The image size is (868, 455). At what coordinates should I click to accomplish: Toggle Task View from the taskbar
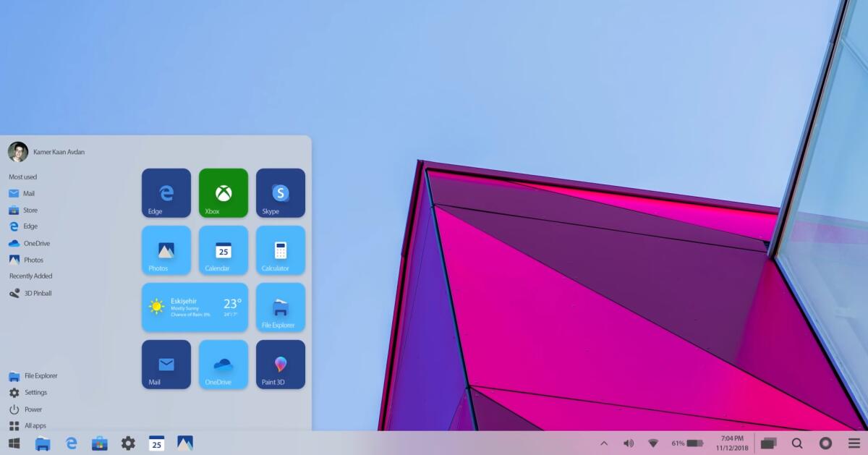point(769,442)
